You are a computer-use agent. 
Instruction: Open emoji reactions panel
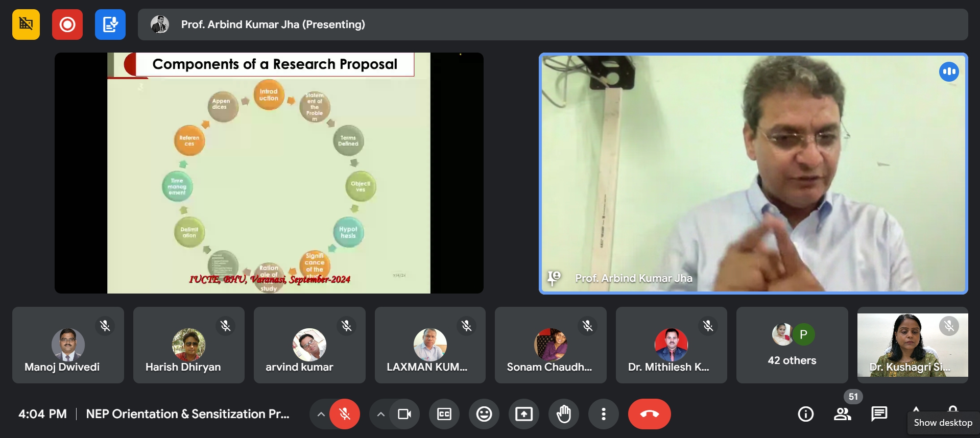[x=484, y=414]
